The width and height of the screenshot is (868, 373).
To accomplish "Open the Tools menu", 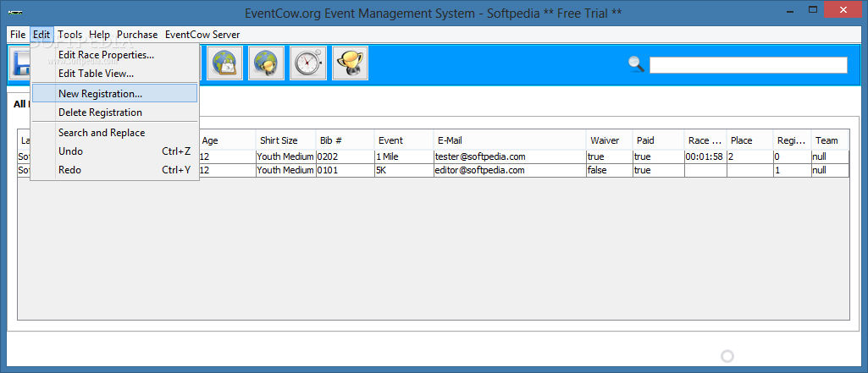I will (x=69, y=35).
